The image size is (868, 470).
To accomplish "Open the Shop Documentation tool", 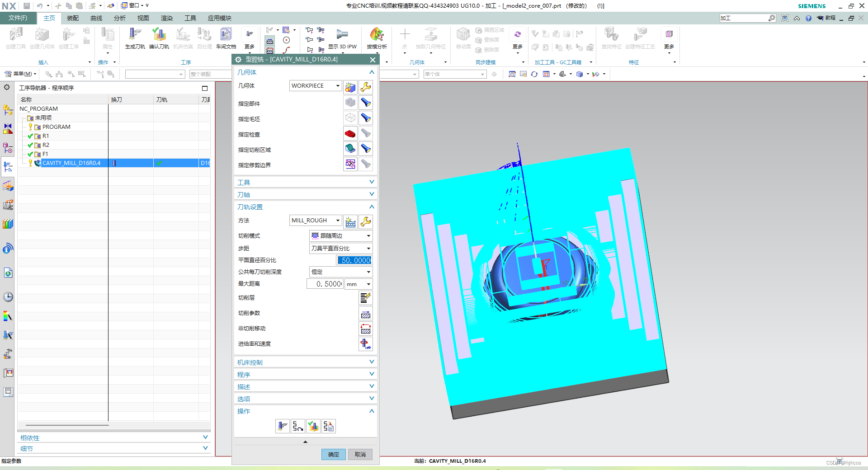I will tap(226, 38).
